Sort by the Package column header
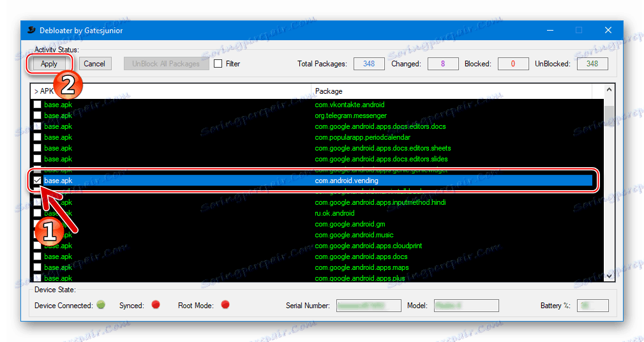Viewport: 644px width, 342px height. click(451, 91)
